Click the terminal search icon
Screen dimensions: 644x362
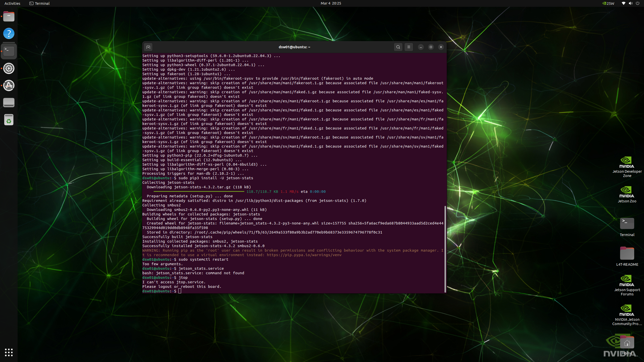398,47
